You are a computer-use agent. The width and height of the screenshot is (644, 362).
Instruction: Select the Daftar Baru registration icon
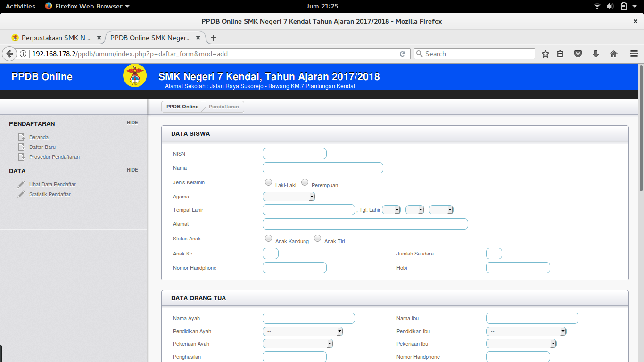pyautogui.click(x=21, y=147)
